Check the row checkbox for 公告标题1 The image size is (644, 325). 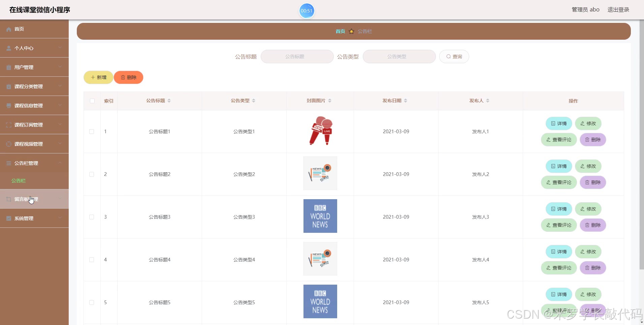click(x=91, y=131)
